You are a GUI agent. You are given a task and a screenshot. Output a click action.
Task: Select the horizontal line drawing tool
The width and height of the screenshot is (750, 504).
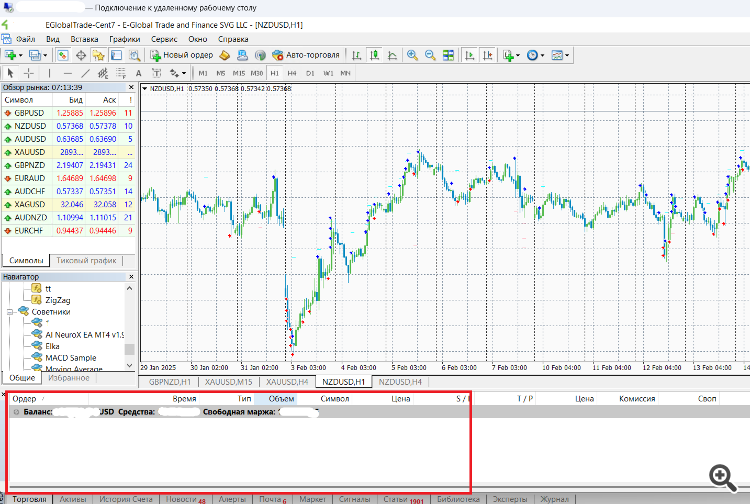pyautogui.click(x=67, y=73)
